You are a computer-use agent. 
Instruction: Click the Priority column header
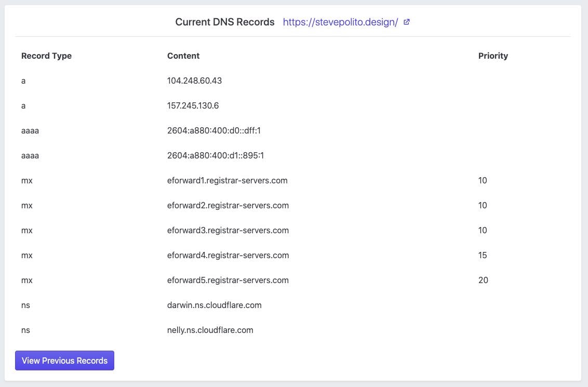pos(493,56)
